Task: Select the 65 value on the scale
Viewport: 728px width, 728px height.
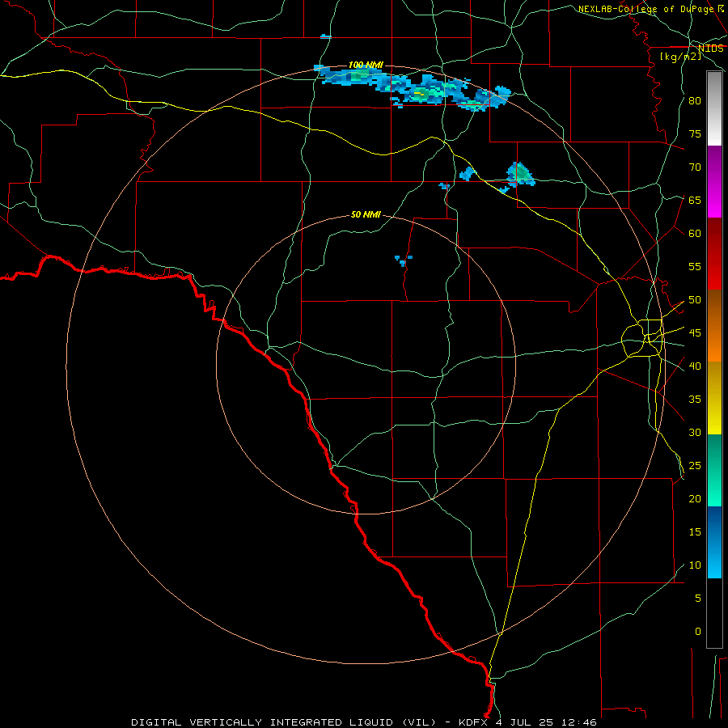Action: coord(695,200)
